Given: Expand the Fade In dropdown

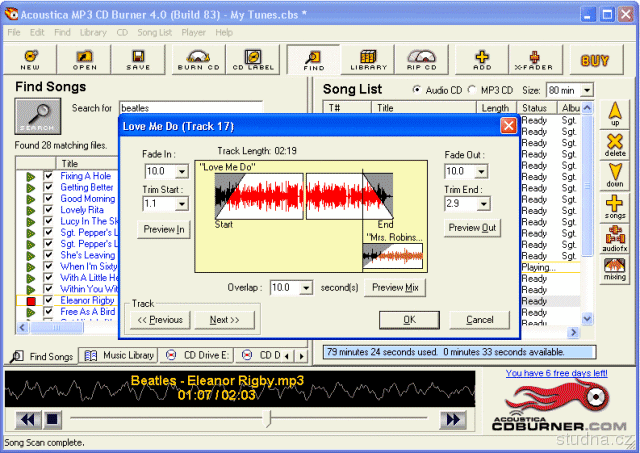Looking at the screenshot, I should 181,172.
